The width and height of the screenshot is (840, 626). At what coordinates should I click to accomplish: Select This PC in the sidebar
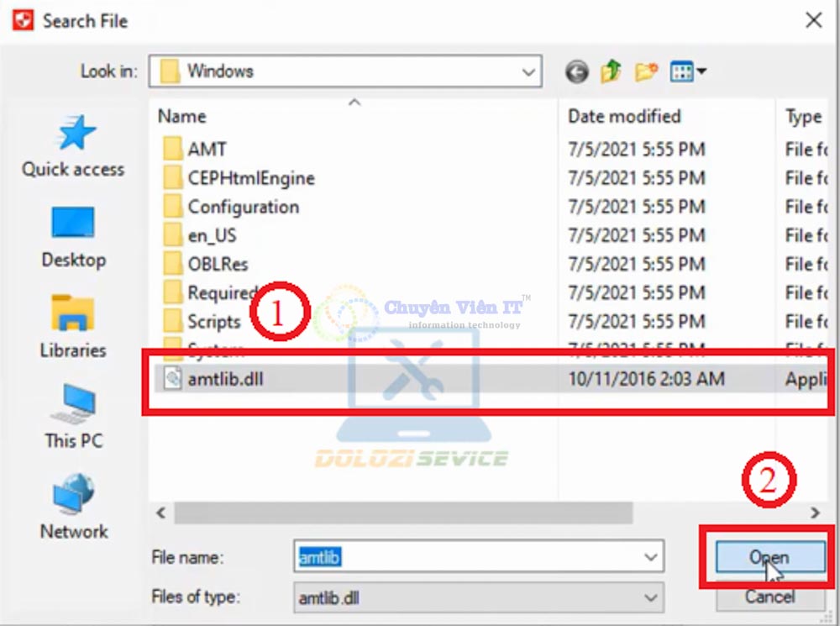tap(73, 418)
